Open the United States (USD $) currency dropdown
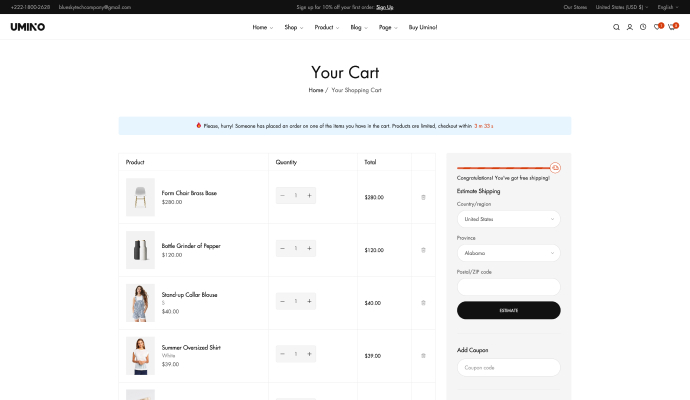 (x=622, y=7)
